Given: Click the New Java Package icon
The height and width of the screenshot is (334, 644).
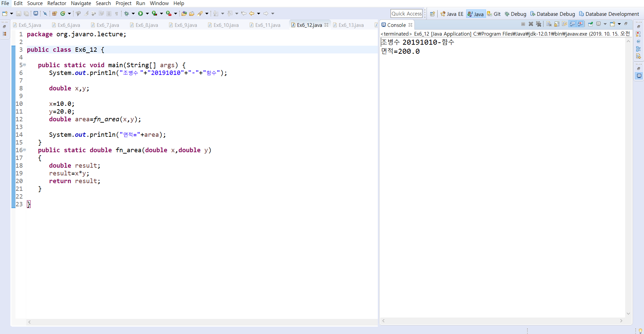Looking at the screenshot, I should click(54, 13).
